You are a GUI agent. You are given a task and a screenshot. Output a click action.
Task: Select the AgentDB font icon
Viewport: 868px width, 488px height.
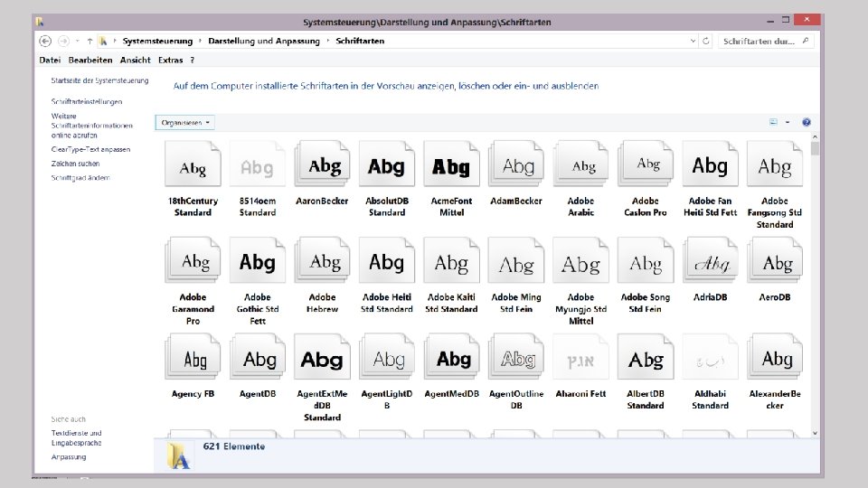(258, 357)
